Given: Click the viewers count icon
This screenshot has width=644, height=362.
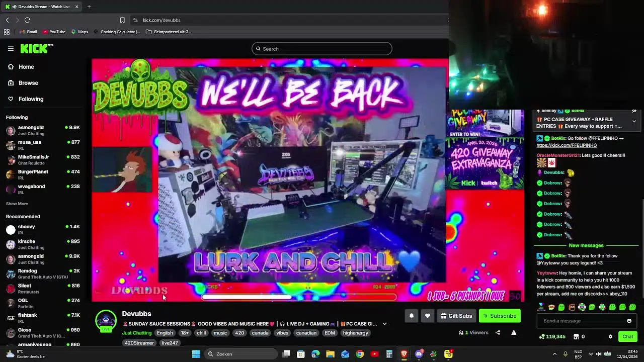Looking at the screenshot, I should (461, 332).
